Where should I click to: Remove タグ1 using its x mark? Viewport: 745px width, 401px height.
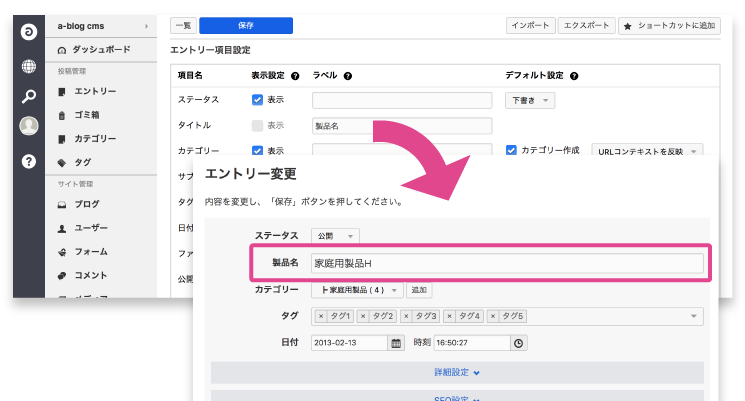click(320, 317)
